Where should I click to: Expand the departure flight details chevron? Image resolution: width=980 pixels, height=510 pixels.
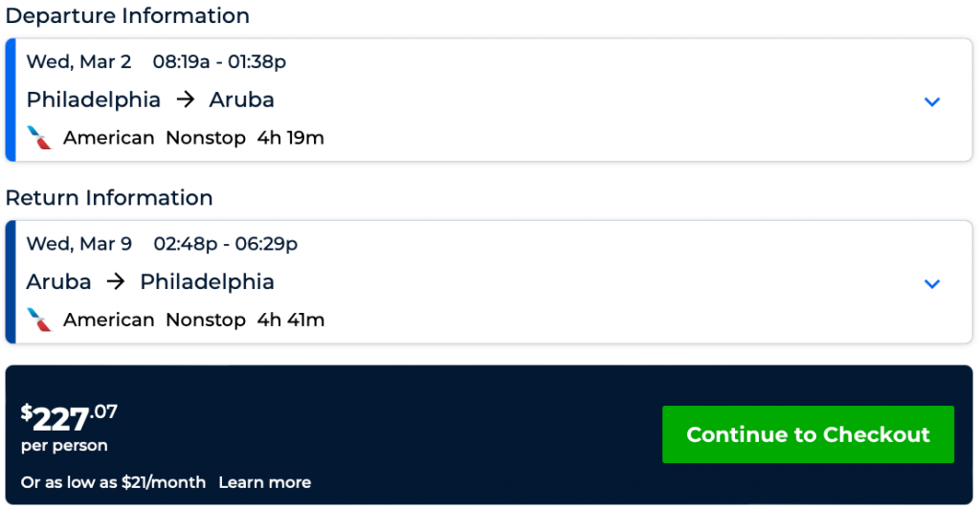[x=932, y=101]
